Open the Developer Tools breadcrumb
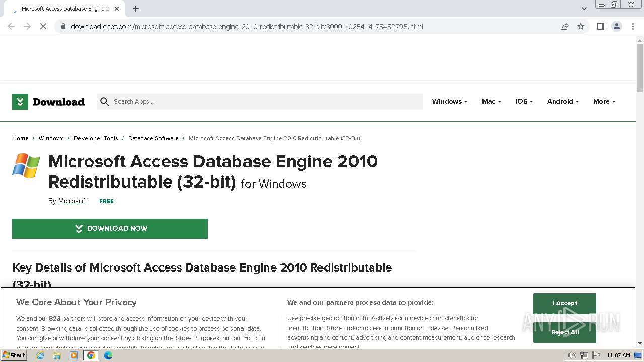The height and width of the screenshot is (362, 644). click(x=96, y=138)
